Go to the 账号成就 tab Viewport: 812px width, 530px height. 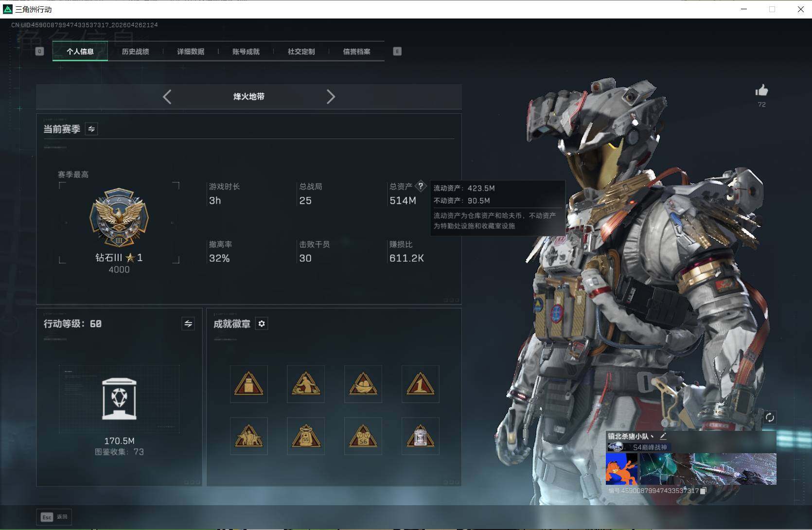tap(246, 52)
